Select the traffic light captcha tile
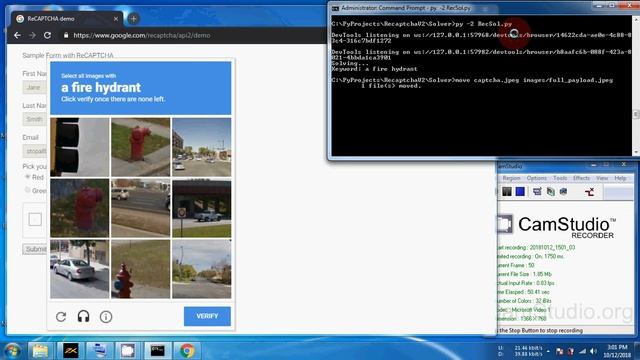The height and width of the screenshot is (360, 640). (x=80, y=147)
